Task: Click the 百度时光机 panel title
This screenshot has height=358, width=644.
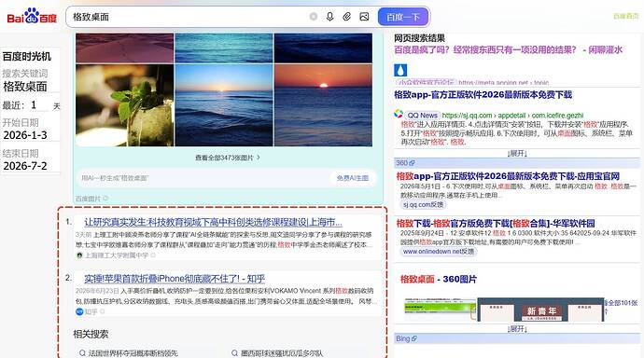Action: click(x=27, y=56)
